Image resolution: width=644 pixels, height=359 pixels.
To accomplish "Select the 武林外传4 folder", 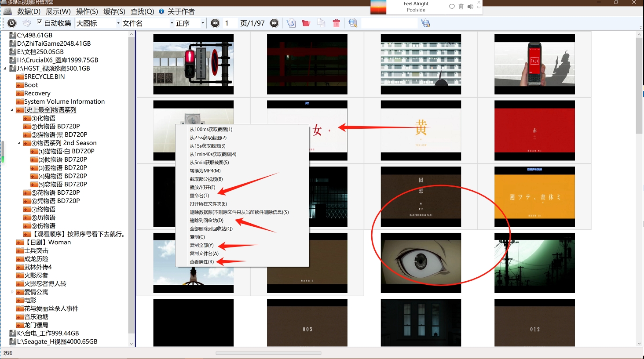I will coord(38,267).
